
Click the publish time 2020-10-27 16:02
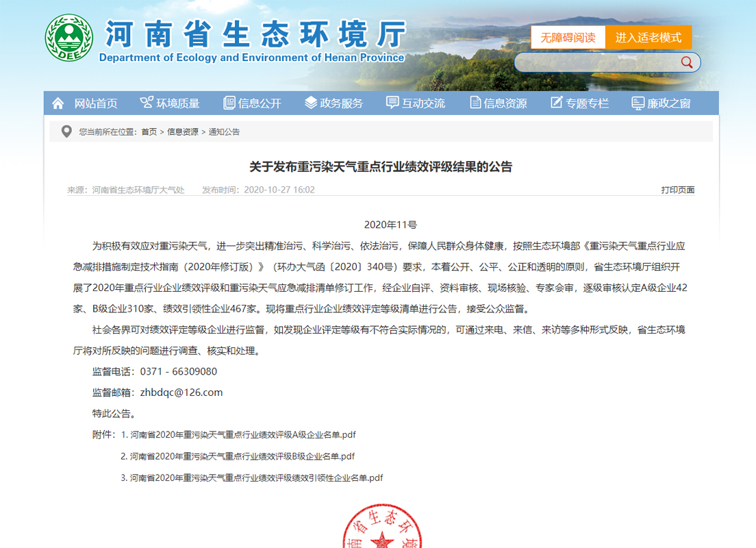279,190
